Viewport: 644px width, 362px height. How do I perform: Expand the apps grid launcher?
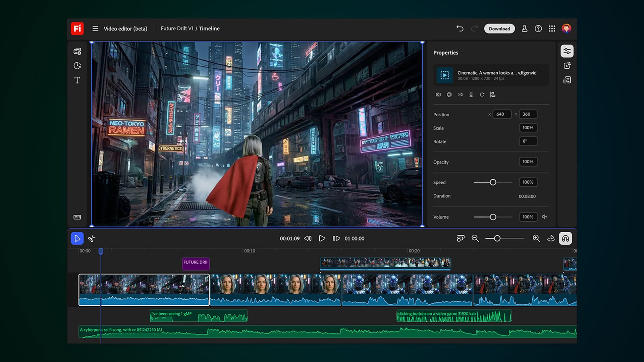[x=552, y=28]
